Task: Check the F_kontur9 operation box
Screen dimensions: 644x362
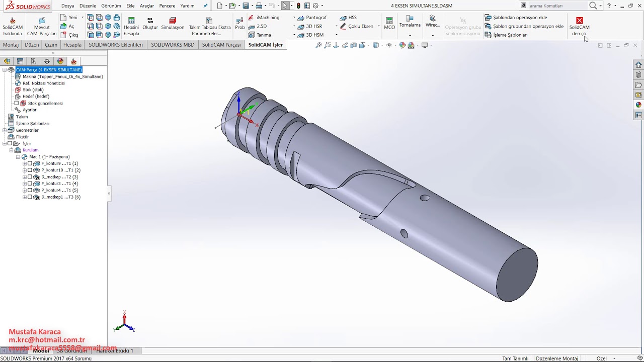Action: [x=30, y=163]
